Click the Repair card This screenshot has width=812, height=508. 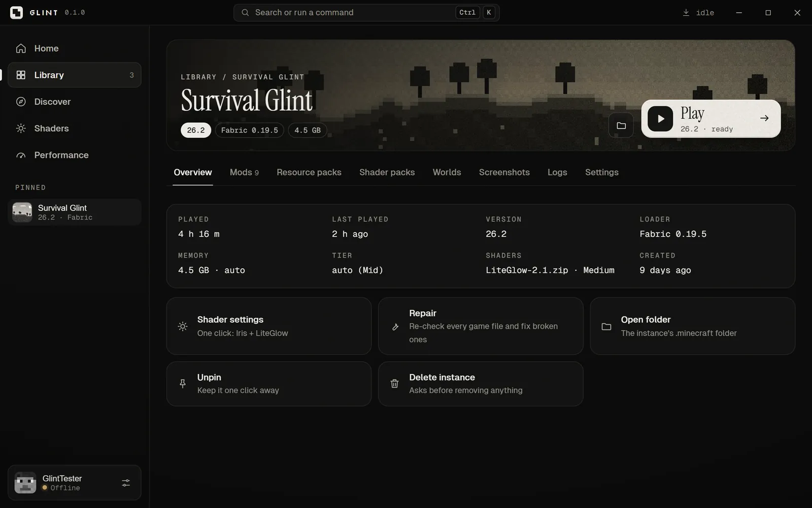point(481,326)
